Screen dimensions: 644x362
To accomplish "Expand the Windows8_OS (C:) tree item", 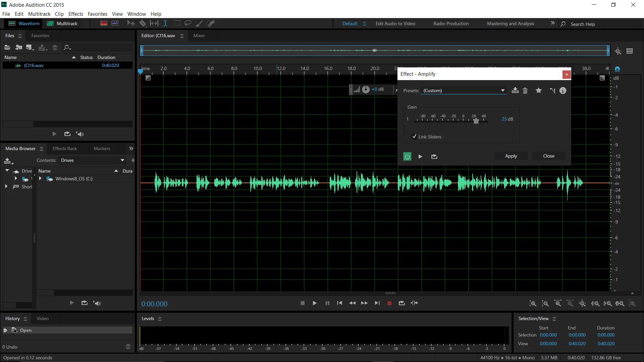I will click(x=40, y=179).
